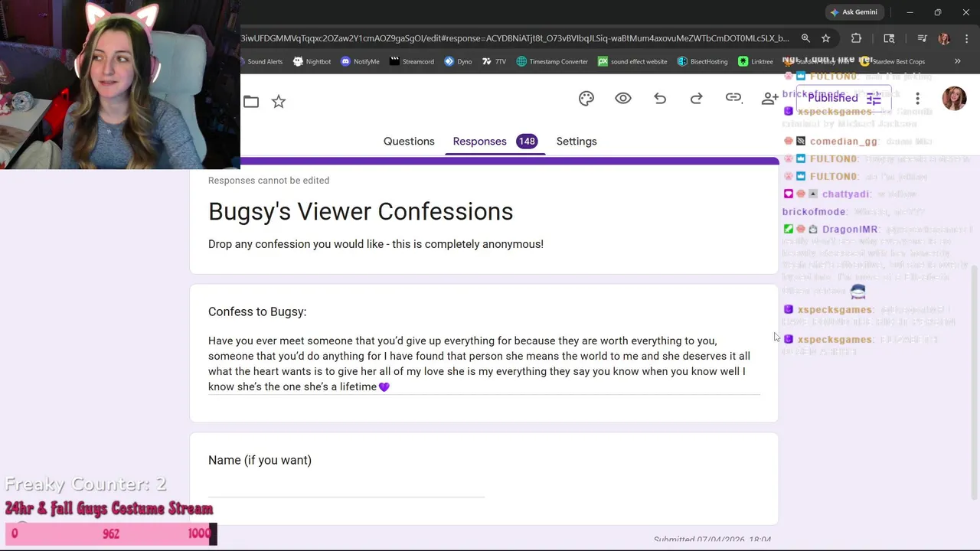Open the Timestamp Converter bookmark
Image resolution: width=980 pixels, height=551 pixels.
tap(552, 61)
